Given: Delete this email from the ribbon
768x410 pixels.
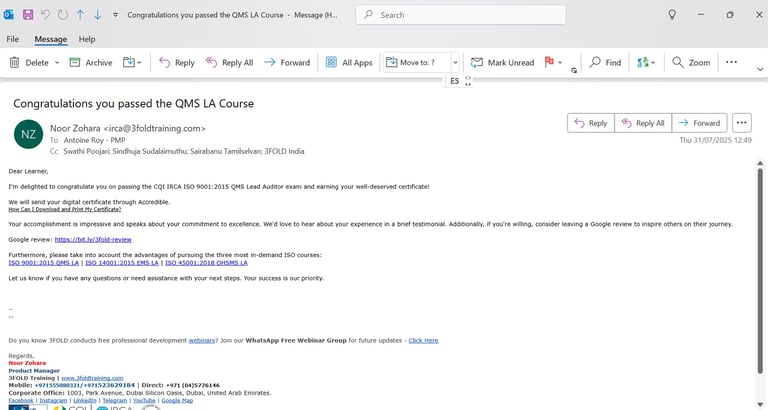Looking at the screenshot, I should pos(29,63).
